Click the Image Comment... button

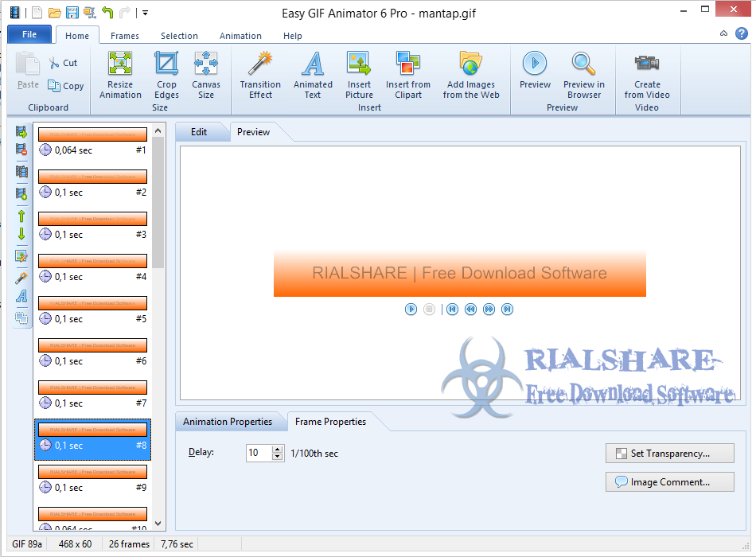click(670, 481)
